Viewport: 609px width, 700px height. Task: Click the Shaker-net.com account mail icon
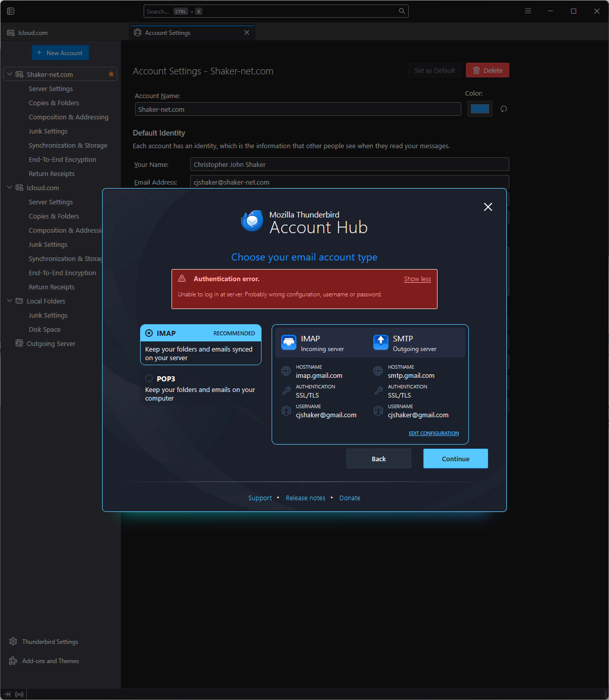click(20, 74)
